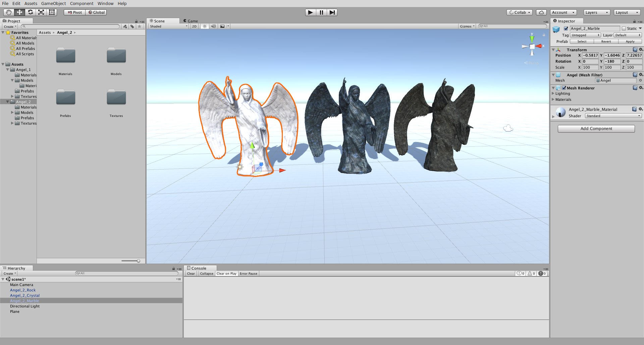The height and width of the screenshot is (345, 644).
Task: Toggle Clear on Play option
Action: coord(226,274)
